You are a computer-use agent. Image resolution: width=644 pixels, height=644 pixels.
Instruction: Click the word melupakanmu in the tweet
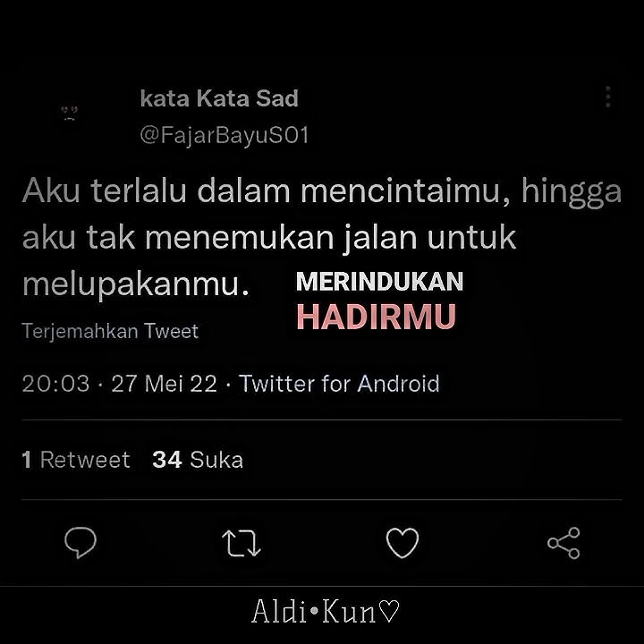click(x=136, y=285)
